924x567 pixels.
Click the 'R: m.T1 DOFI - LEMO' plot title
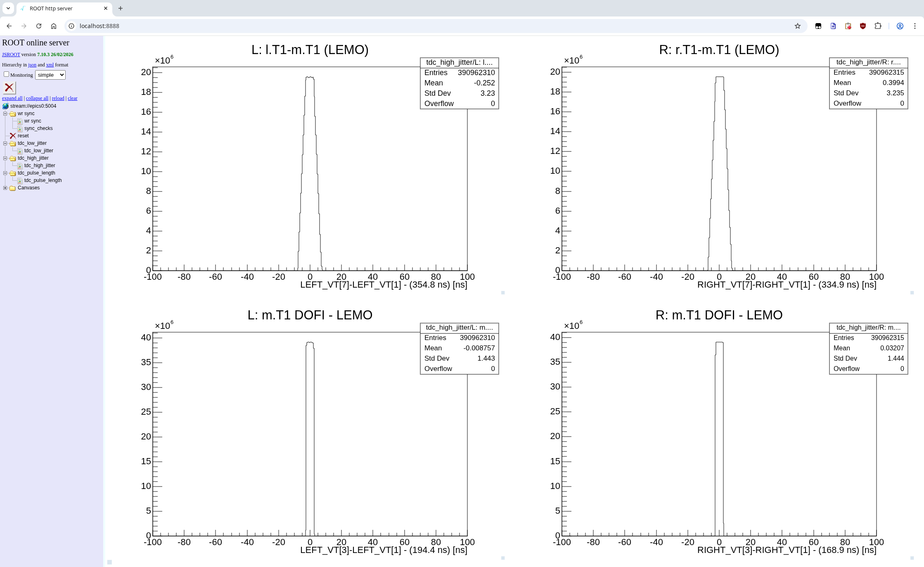coord(719,315)
